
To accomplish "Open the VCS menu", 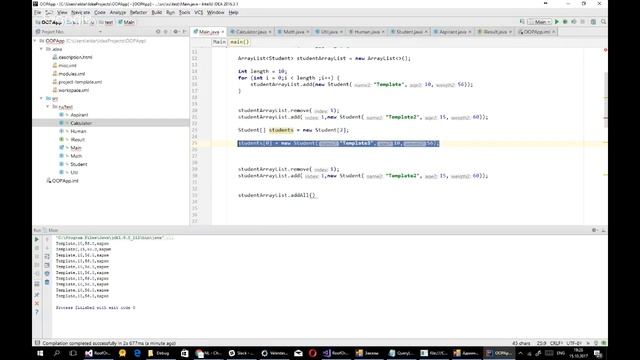I will click(198, 13).
